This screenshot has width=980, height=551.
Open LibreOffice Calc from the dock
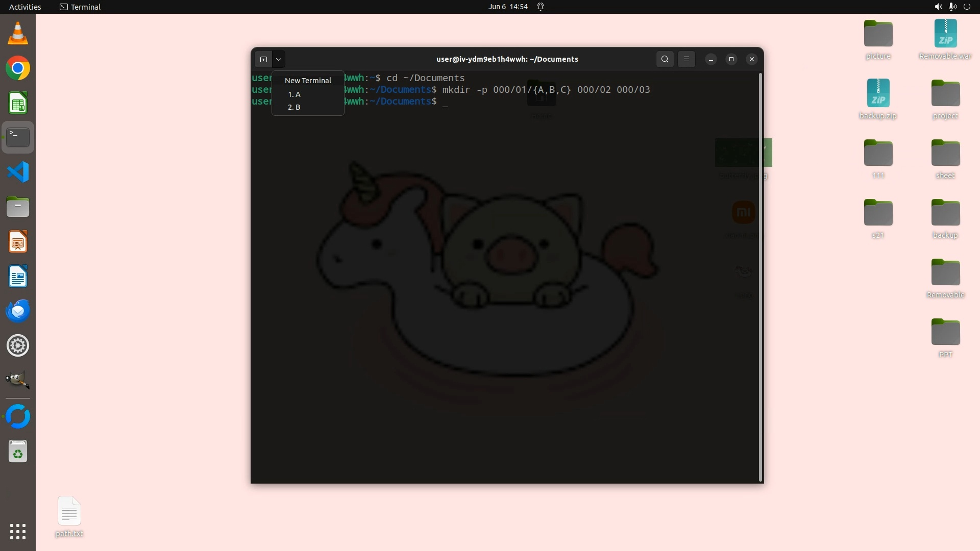[18, 104]
